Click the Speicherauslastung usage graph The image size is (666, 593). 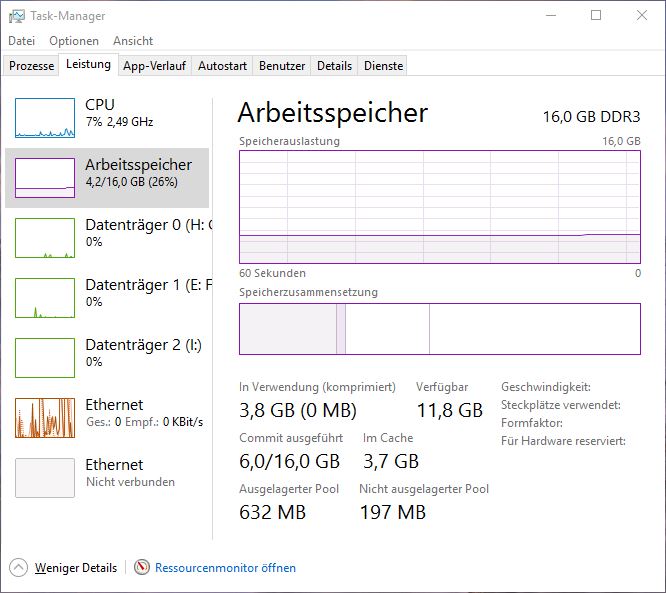pyautogui.click(x=440, y=206)
